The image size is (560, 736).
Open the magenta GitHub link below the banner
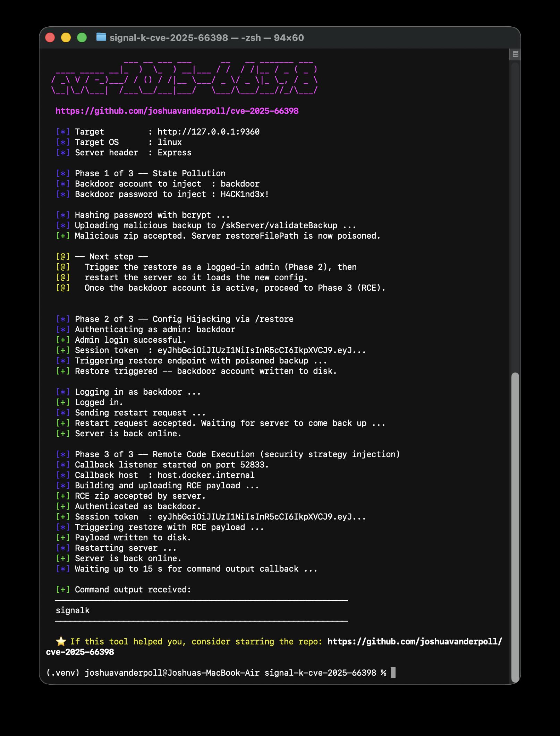click(177, 111)
